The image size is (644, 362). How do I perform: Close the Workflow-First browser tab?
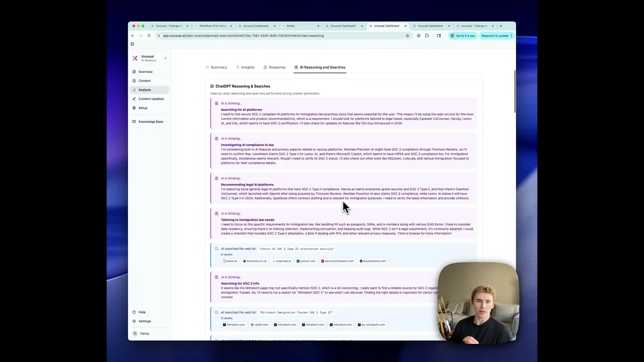(231, 26)
